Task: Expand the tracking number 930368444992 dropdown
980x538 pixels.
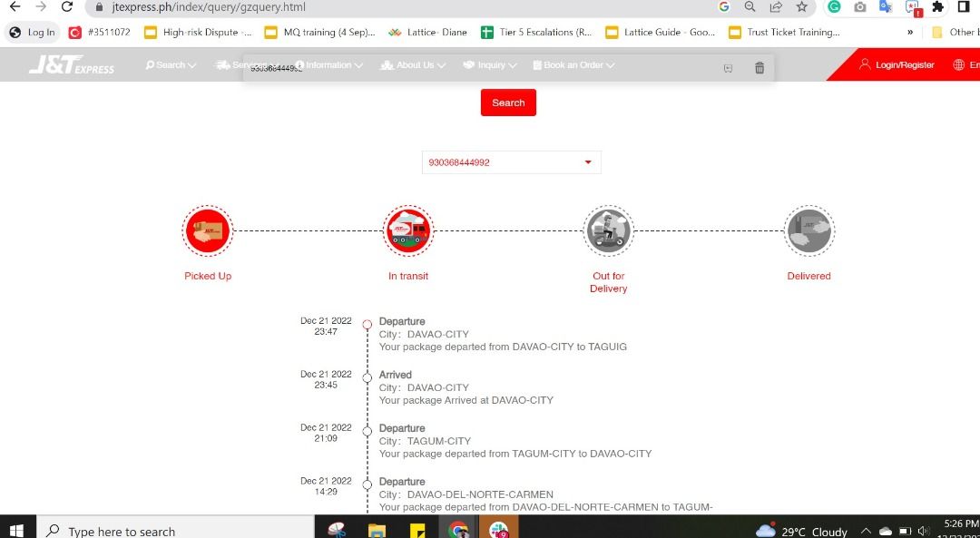Action: pos(587,162)
